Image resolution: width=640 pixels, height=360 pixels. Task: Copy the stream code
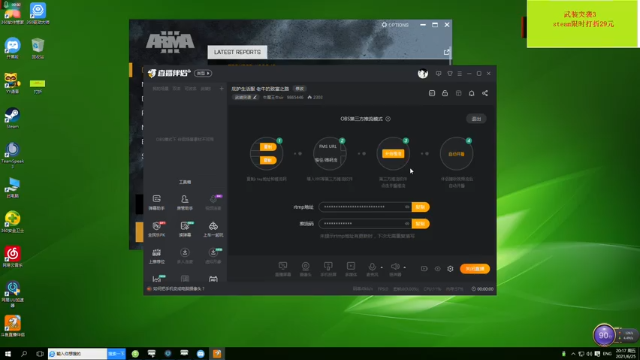pos(420,224)
